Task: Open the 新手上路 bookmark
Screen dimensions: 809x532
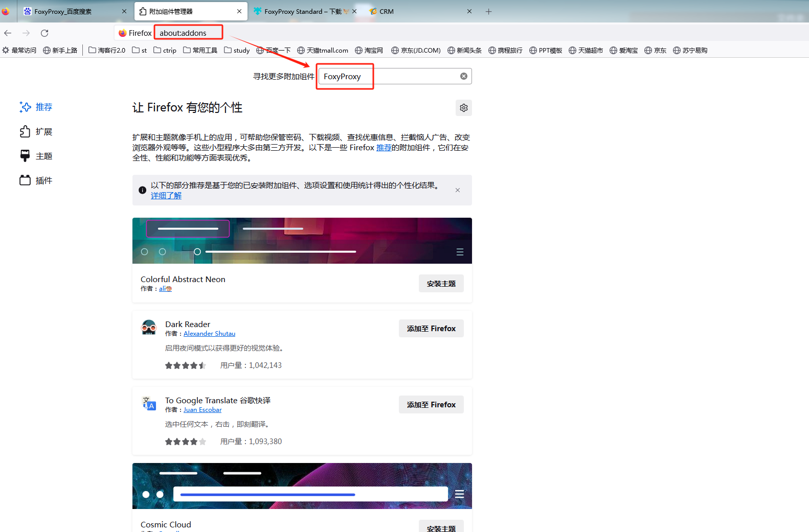Action: [60, 50]
